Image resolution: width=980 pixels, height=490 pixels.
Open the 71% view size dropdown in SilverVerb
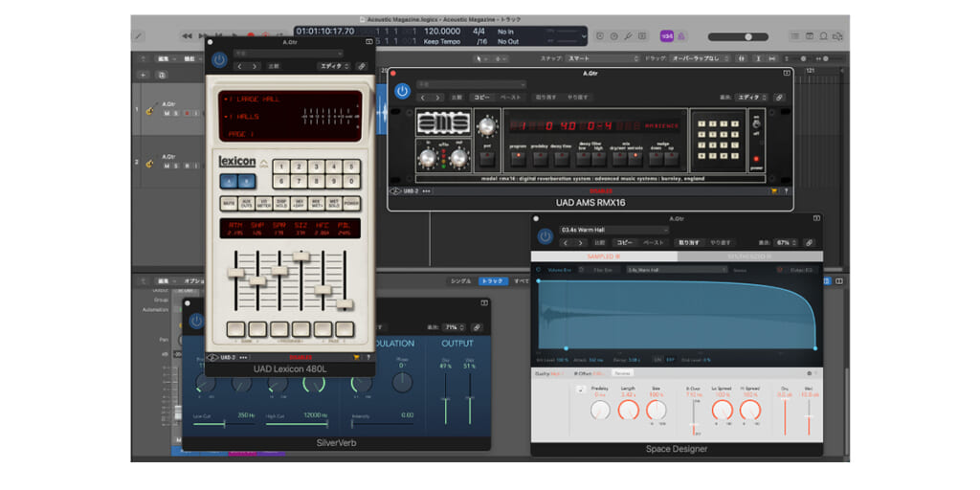tap(454, 327)
